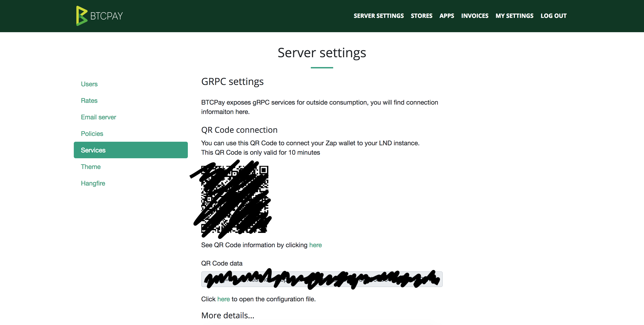Click the BTCPay logo icon

81,16
